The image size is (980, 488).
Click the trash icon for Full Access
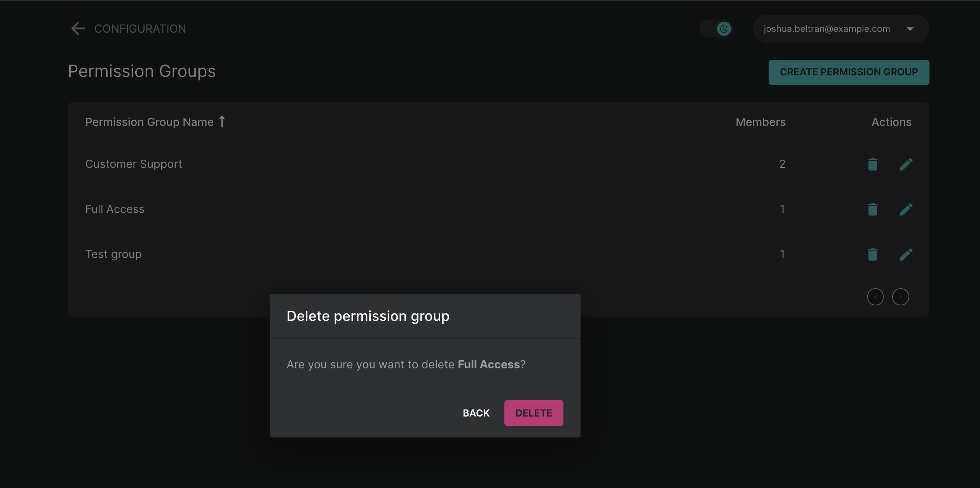[x=872, y=209]
